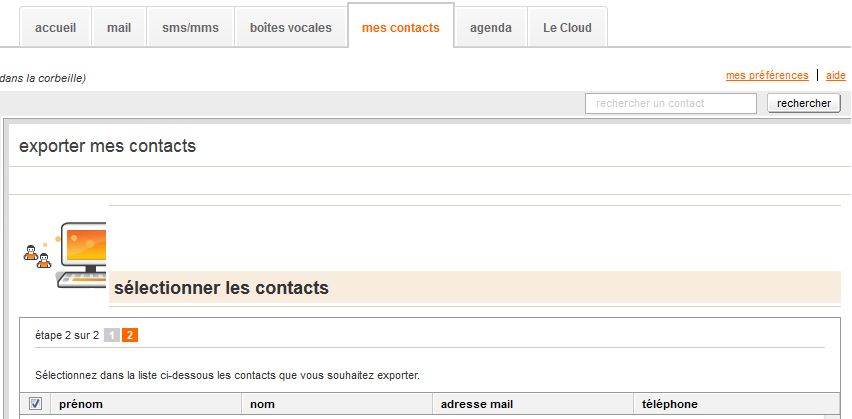Toggle the select-all contacts checkbox

[35, 404]
